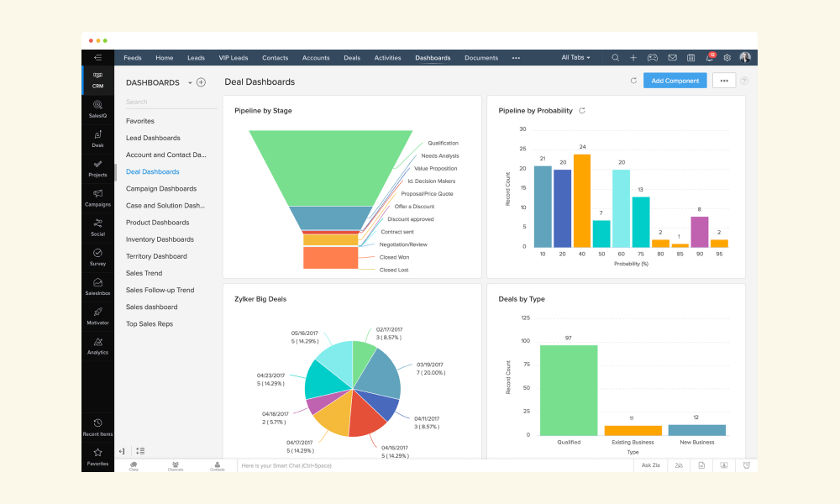Click the Zylker Big Deals chart title
840x504 pixels.
tap(260, 299)
